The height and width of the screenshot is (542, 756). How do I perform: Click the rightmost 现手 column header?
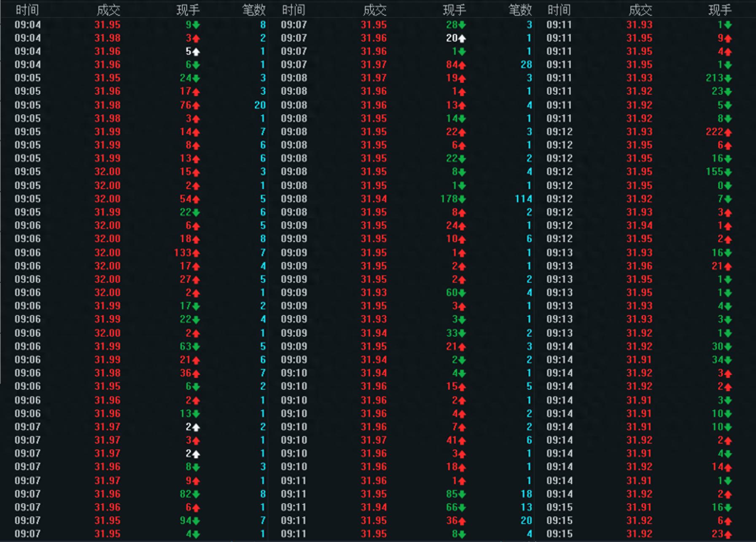[720, 10]
